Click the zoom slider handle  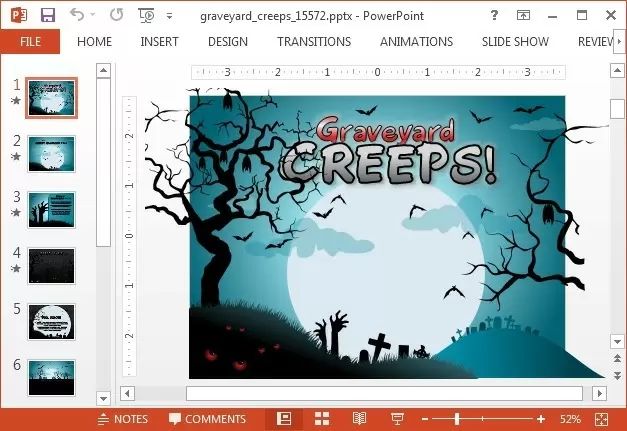458,419
